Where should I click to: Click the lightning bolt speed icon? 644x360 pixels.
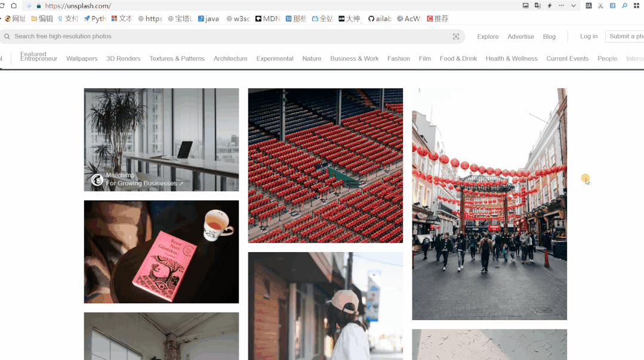550,6
